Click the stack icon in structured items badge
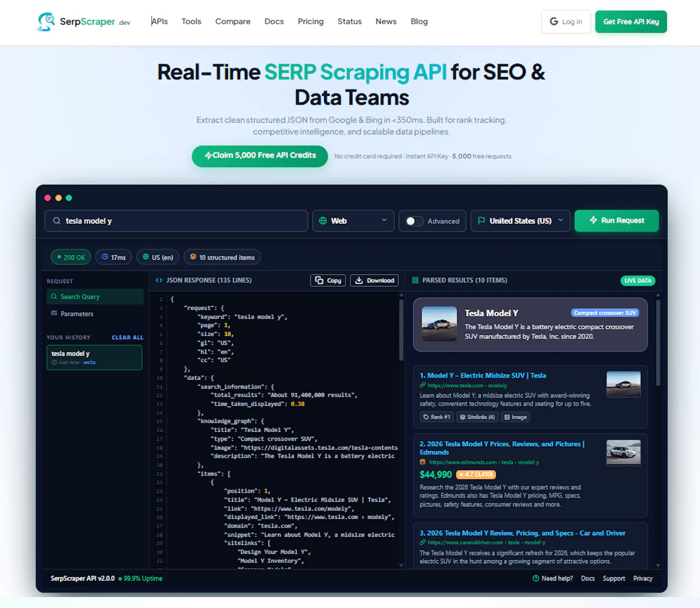The height and width of the screenshot is (608, 700). 193,257
